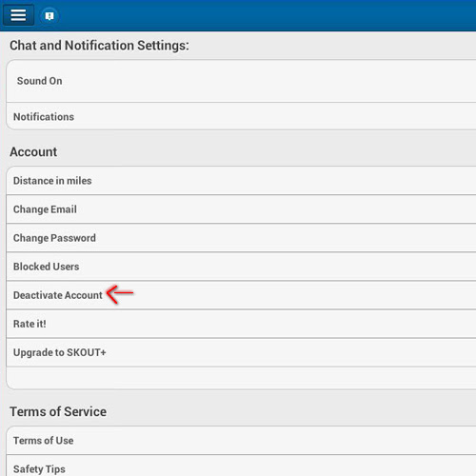Select Upgrade to SKOUT+
This screenshot has width=476, height=476.
coord(241,352)
